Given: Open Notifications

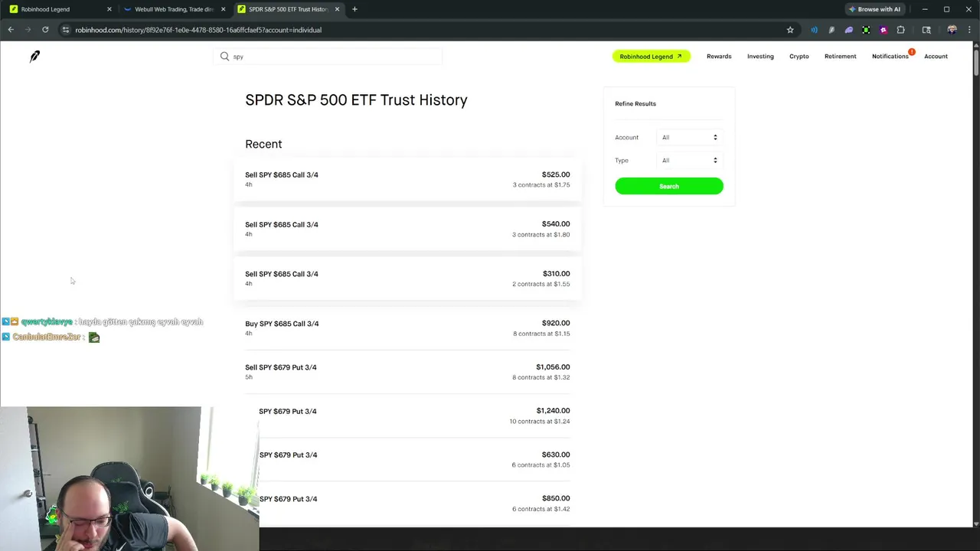Looking at the screenshot, I should [890, 56].
